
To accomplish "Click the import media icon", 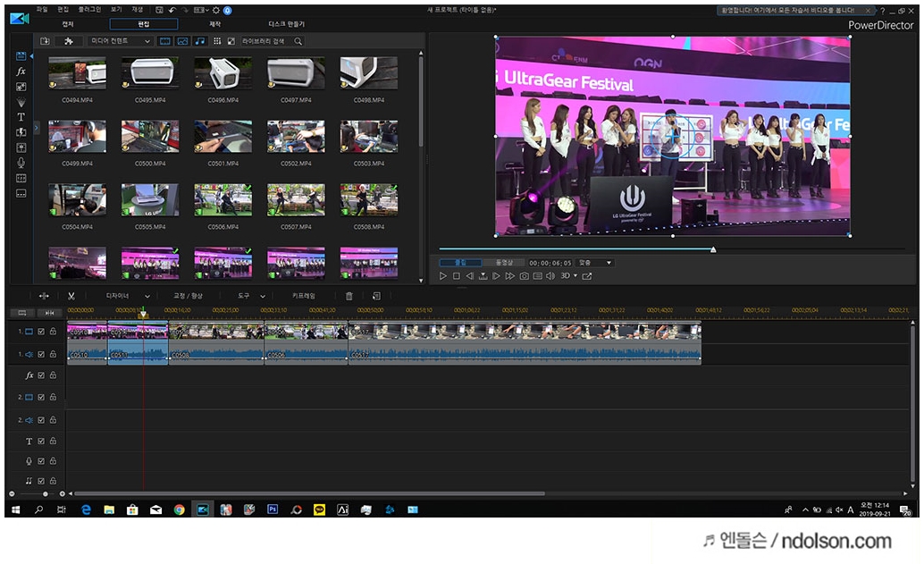I will coord(45,41).
